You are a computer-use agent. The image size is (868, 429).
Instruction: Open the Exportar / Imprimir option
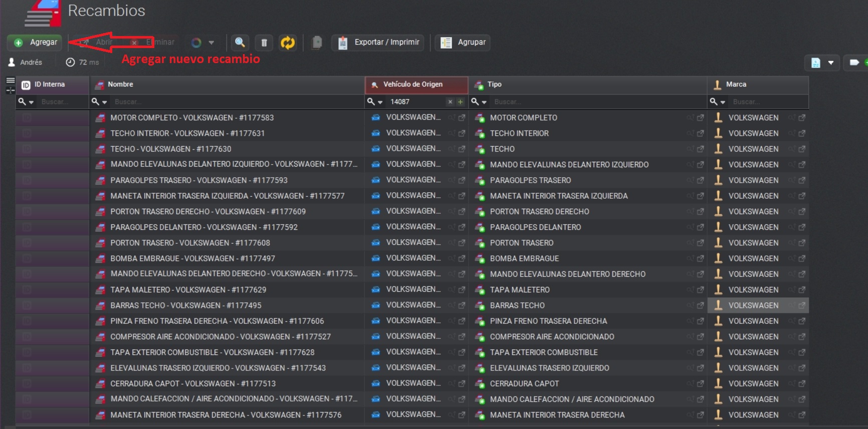[379, 43]
